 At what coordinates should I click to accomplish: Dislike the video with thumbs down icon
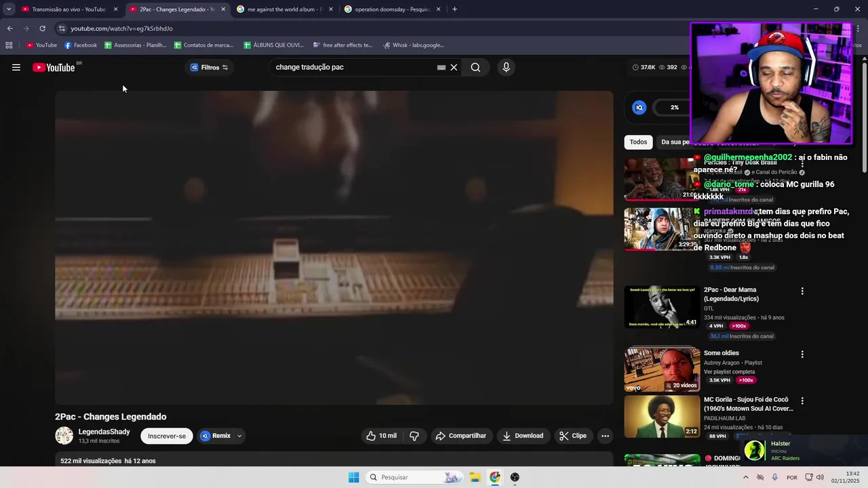(414, 436)
